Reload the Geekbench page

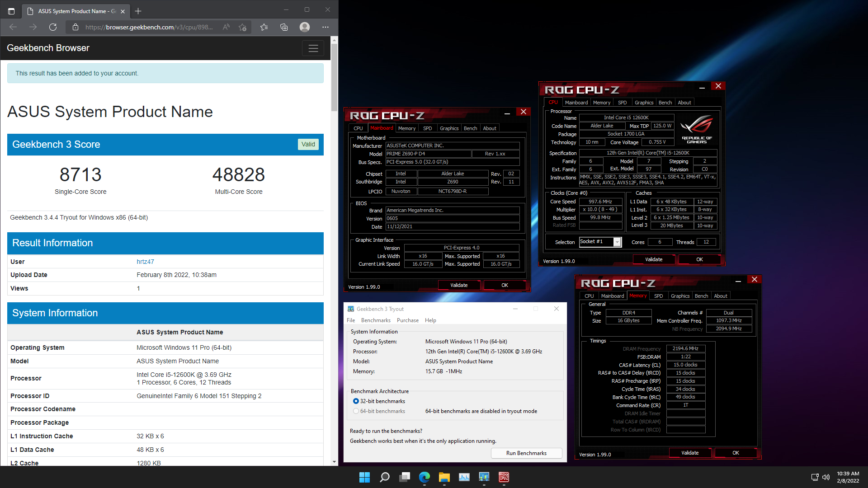point(53,27)
